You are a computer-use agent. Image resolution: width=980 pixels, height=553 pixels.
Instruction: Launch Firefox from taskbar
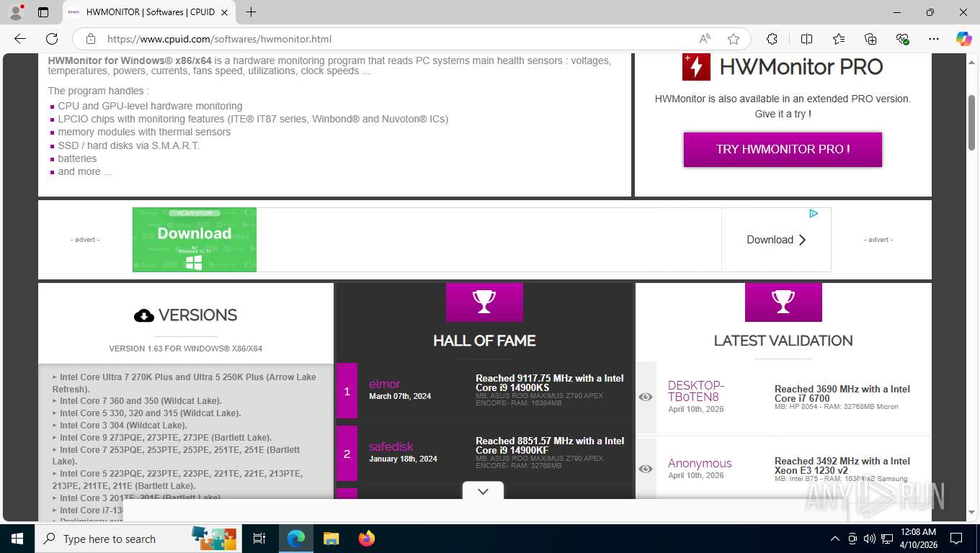(x=367, y=539)
